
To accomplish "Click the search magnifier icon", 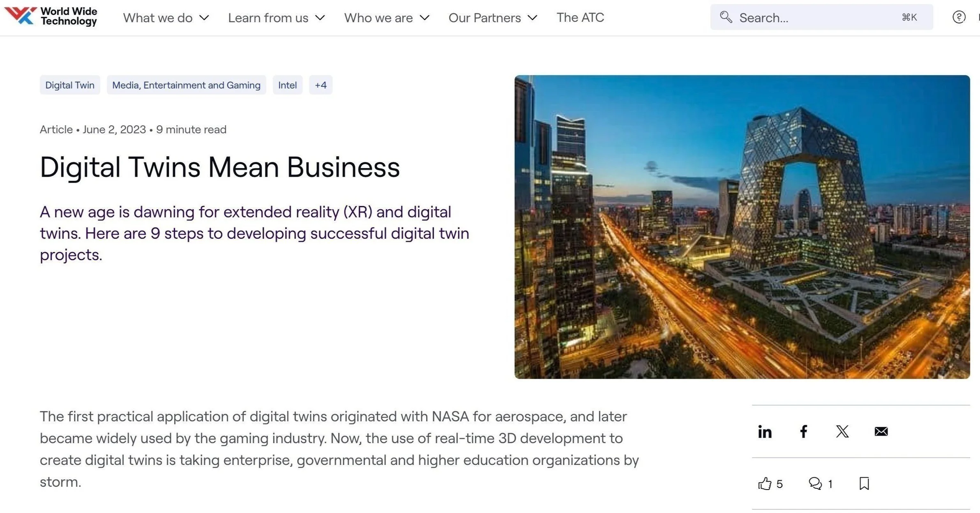I will [726, 17].
